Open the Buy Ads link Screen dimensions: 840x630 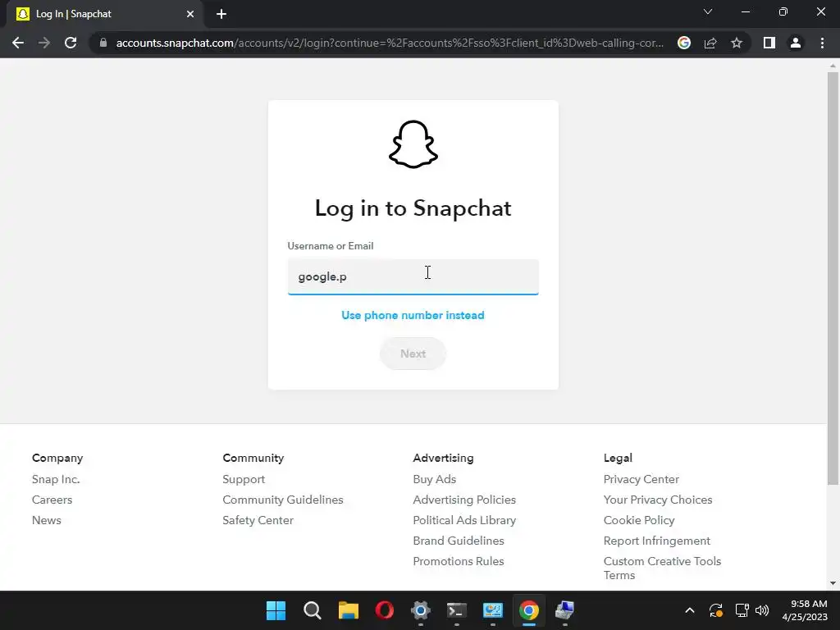pyautogui.click(x=435, y=479)
